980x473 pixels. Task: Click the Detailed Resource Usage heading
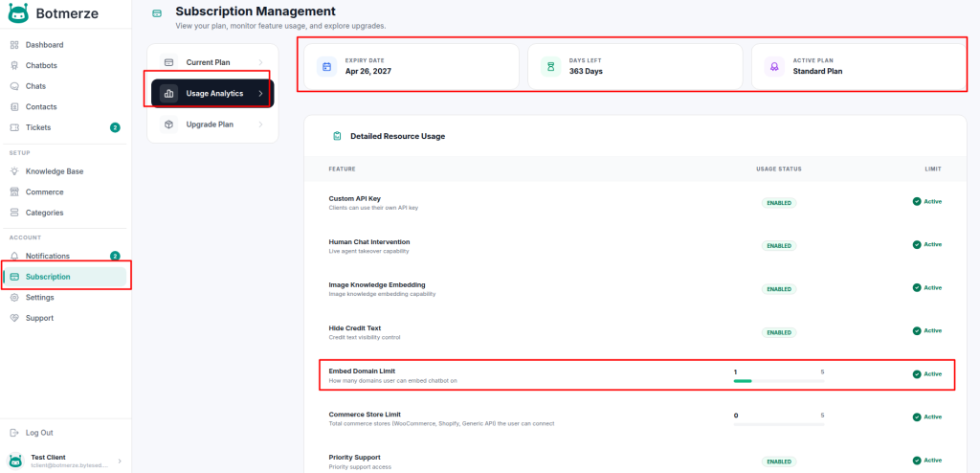click(x=397, y=136)
